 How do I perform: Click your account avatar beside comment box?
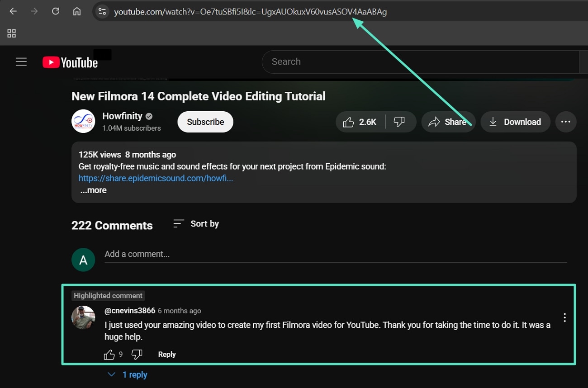click(x=83, y=260)
